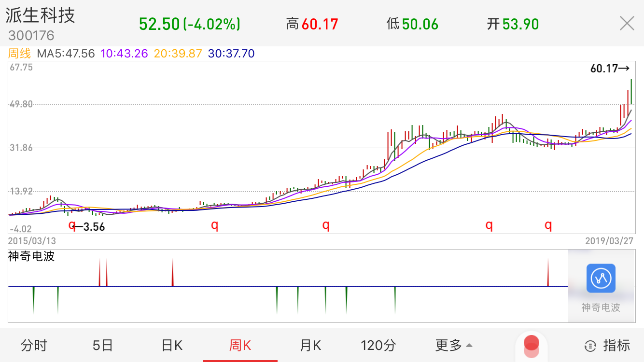Screen dimensions: 644x362
Task: Click the 31.86 price axis label
Action: coord(21,148)
